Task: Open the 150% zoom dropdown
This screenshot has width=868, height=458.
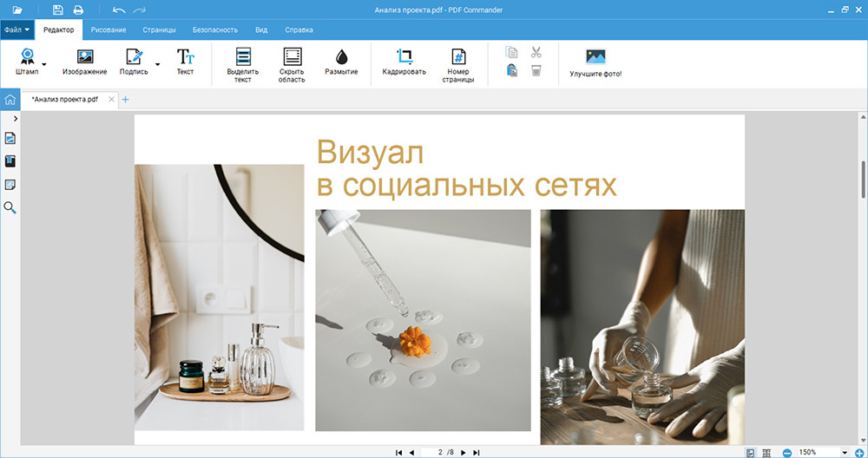Action: [x=845, y=453]
